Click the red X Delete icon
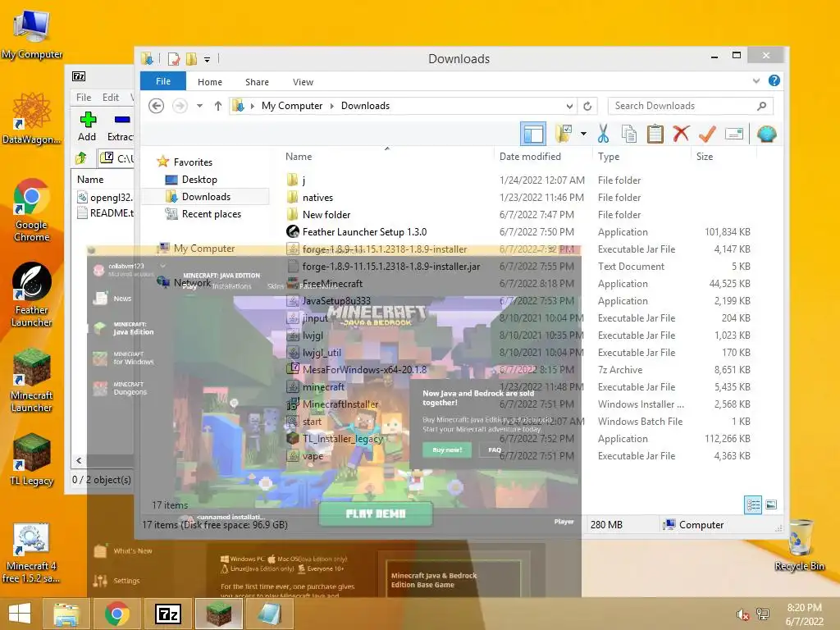Viewport: 840px width, 630px height. (681, 134)
